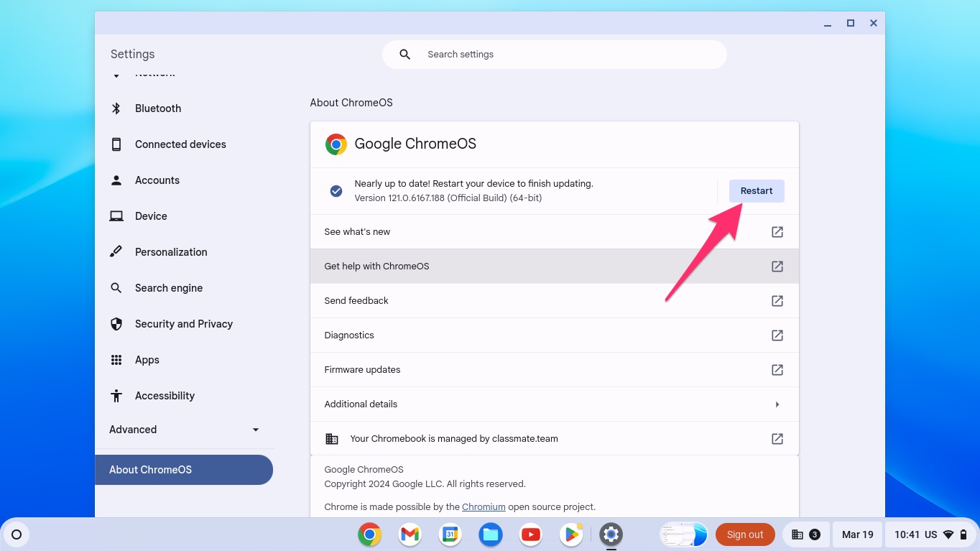The image size is (980, 551).
Task: Click the Mar 19 date in the shelf
Action: pyautogui.click(x=858, y=534)
